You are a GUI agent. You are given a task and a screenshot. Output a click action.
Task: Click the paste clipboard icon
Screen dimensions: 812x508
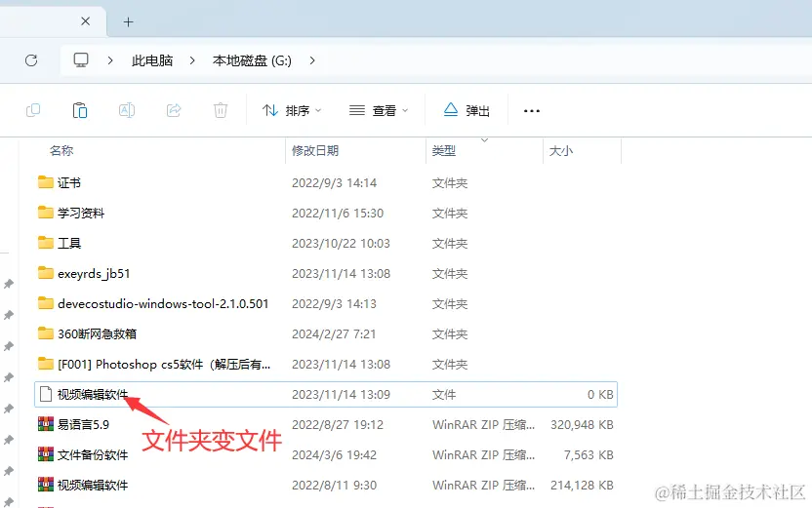pos(80,110)
